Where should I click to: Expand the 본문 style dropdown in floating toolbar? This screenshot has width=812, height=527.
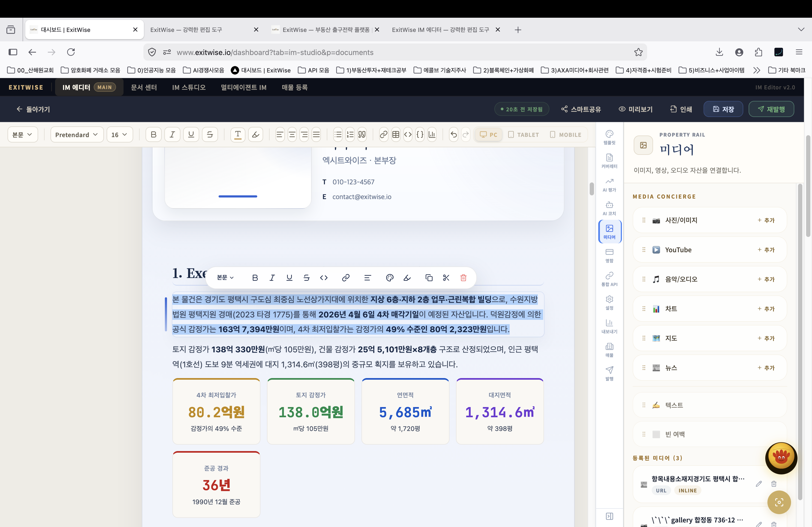[x=225, y=278]
